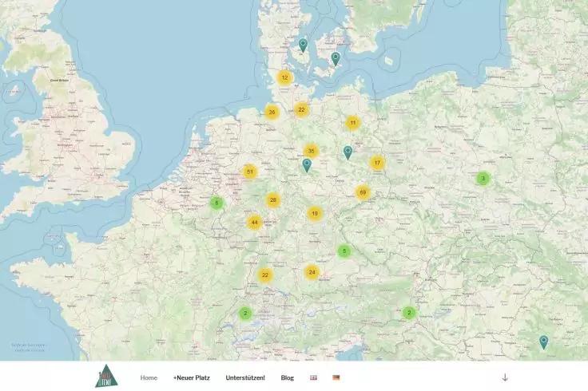Open the green 2 cluster in Austria
This screenshot has width=588, height=391.
tap(409, 312)
